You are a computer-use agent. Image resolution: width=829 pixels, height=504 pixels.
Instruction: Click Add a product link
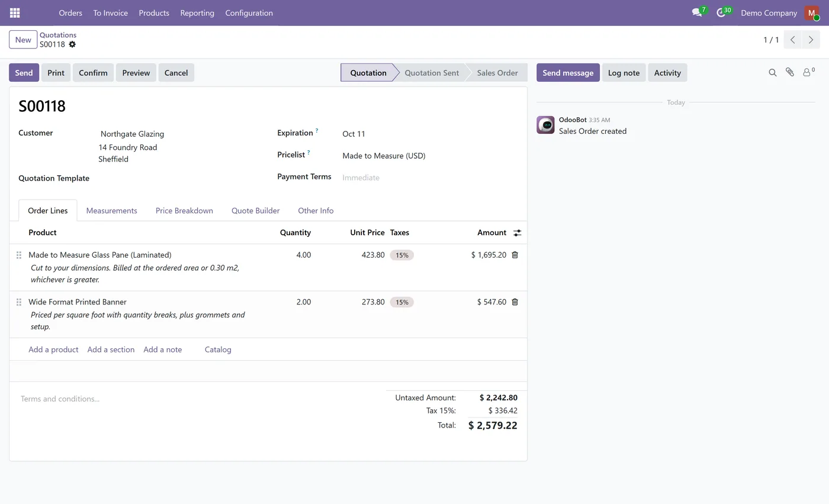point(53,349)
